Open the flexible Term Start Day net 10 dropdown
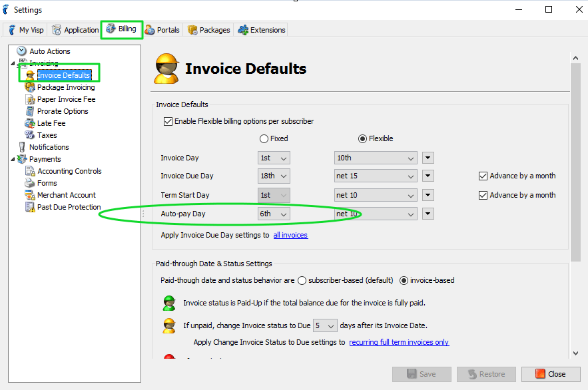This screenshot has width=588, height=390. [376, 195]
